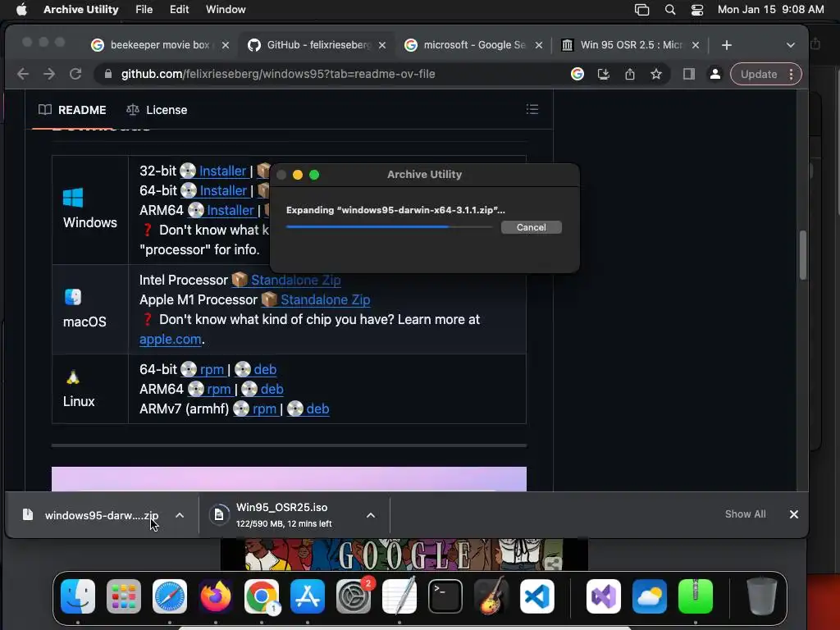The width and height of the screenshot is (840, 630).
Task: Open the Edit menu
Action: [179, 10]
